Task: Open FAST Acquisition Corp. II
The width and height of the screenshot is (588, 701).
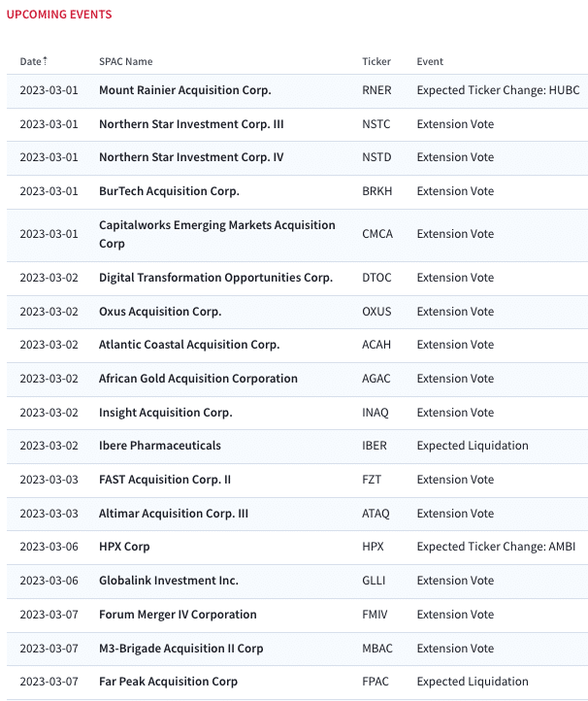Action: coord(165,480)
